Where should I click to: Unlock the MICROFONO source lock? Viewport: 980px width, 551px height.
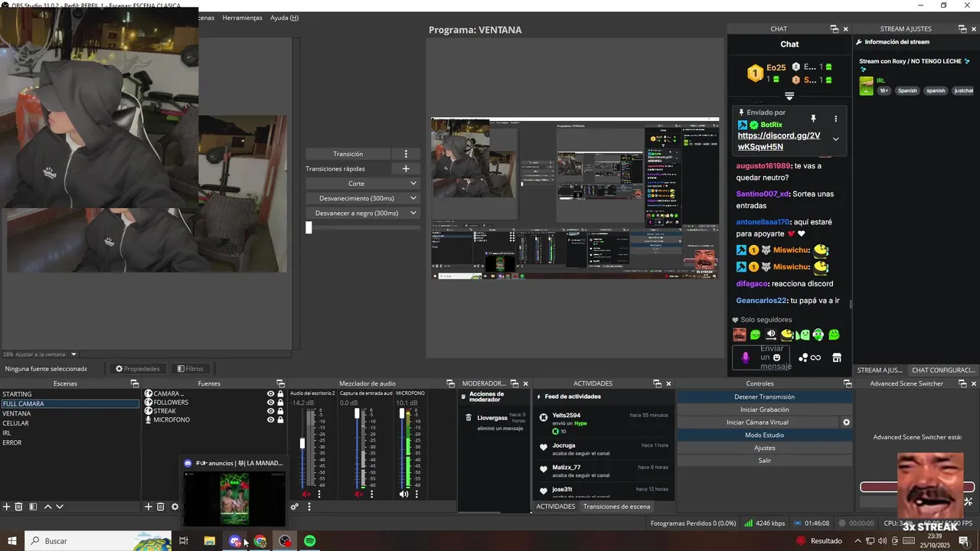tap(280, 419)
